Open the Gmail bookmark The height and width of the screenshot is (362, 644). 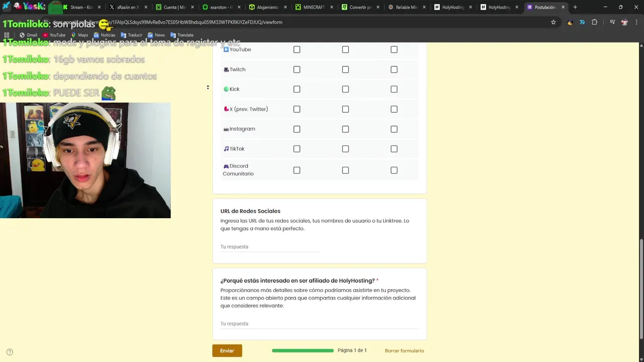click(x=28, y=35)
